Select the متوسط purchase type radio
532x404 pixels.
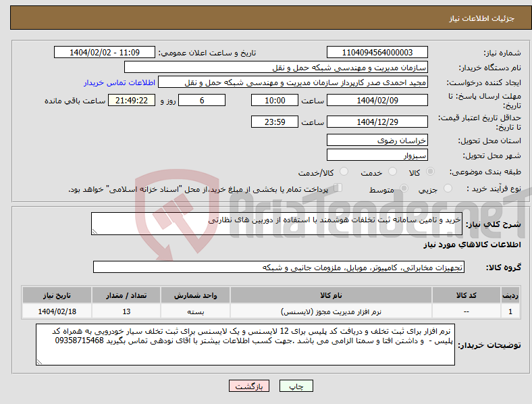[x=404, y=188]
